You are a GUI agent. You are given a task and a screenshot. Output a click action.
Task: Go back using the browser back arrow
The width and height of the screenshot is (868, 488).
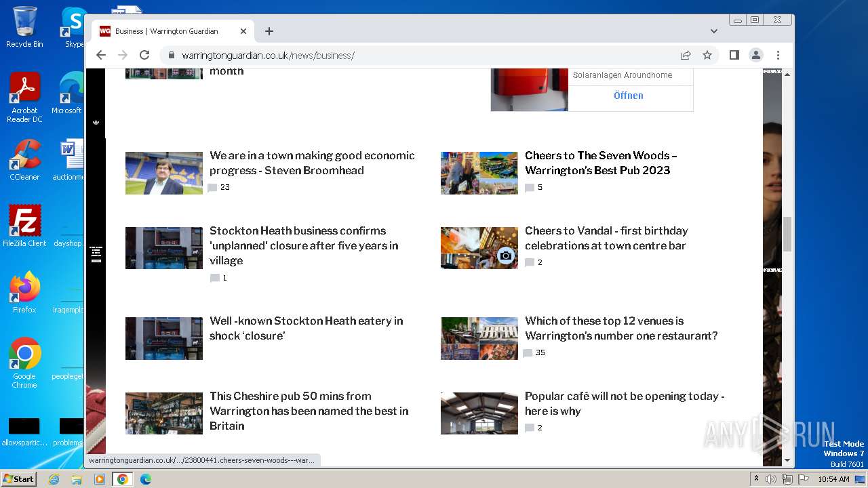coord(101,55)
